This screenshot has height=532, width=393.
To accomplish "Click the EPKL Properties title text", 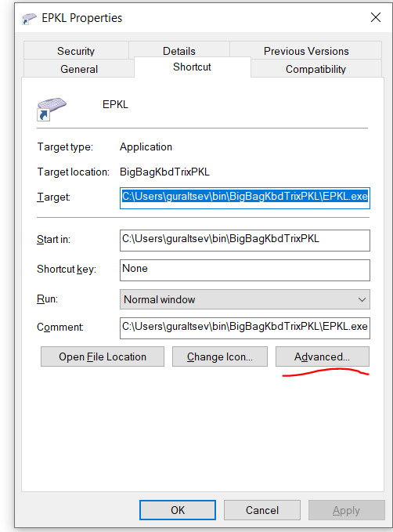I will [x=81, y=18].
